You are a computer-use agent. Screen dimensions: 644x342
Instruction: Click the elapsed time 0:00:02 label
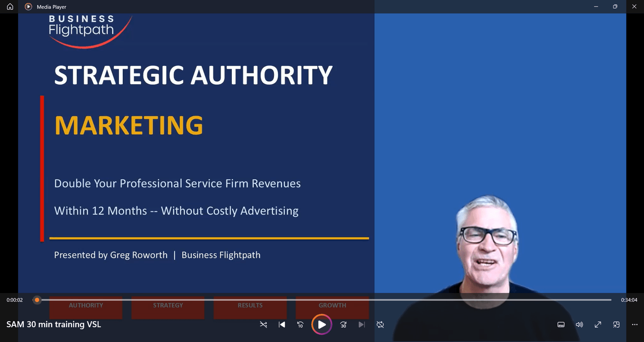click(15, 300)
